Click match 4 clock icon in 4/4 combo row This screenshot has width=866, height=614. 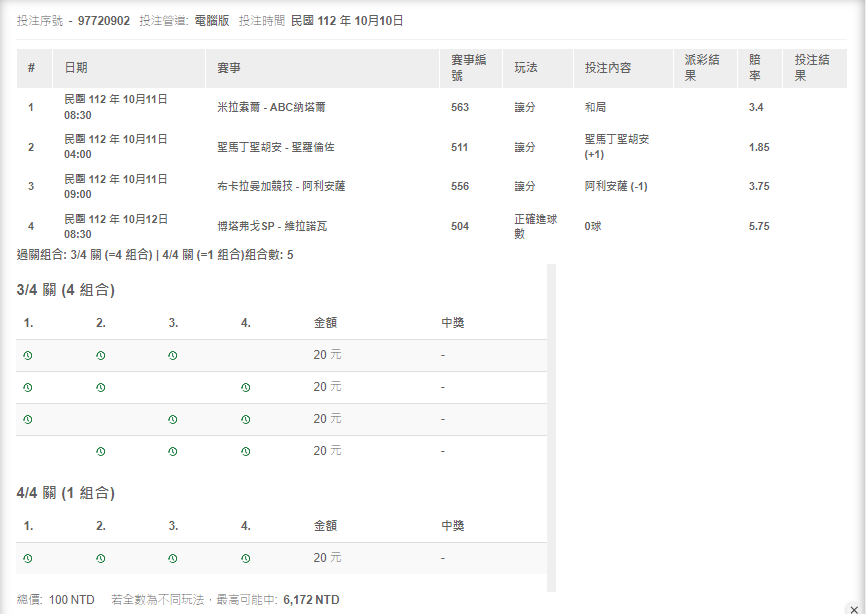246,559
